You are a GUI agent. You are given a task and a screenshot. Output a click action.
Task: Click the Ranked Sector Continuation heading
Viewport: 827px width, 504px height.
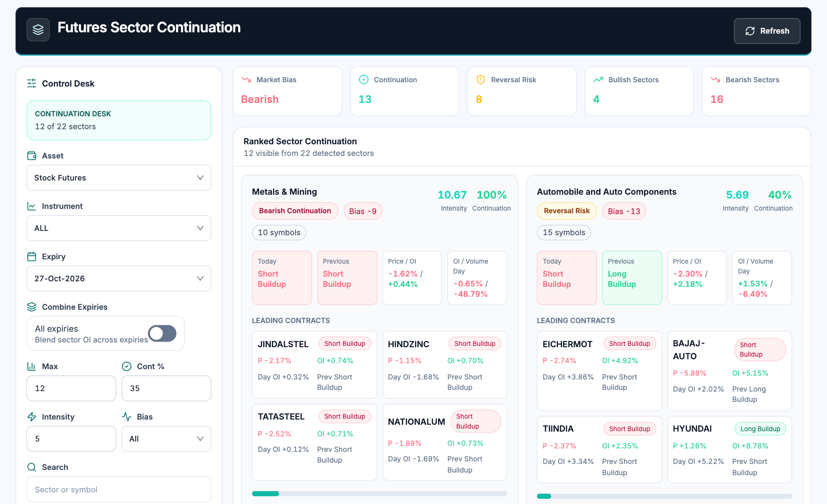(x=300, y=141)
